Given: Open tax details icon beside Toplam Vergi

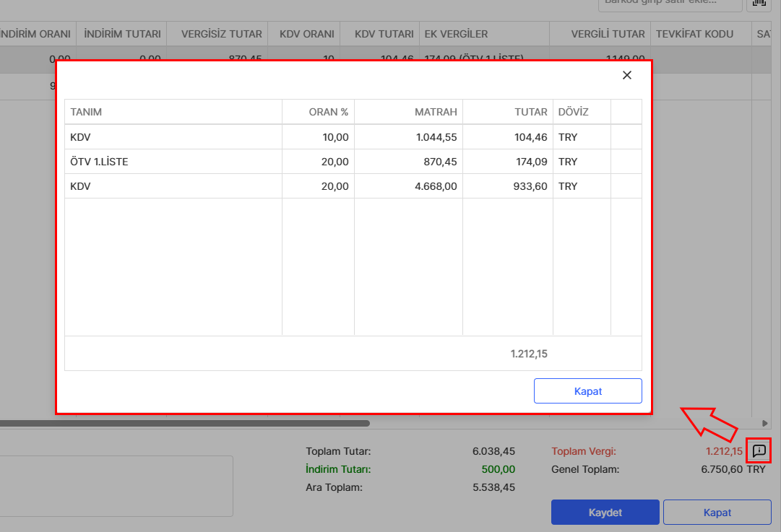Looking at the screenshot, I should (x=759, y=451).
